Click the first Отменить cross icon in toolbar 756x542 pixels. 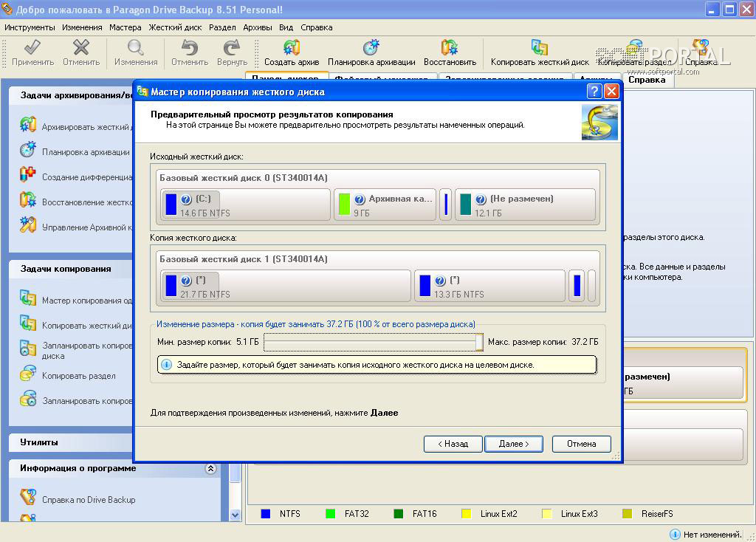81,47
